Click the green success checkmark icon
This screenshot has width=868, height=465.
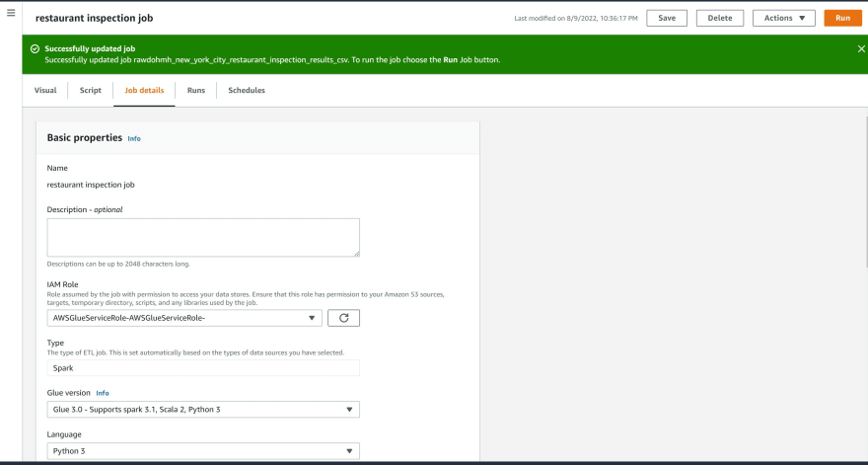[x=35, y=48]
